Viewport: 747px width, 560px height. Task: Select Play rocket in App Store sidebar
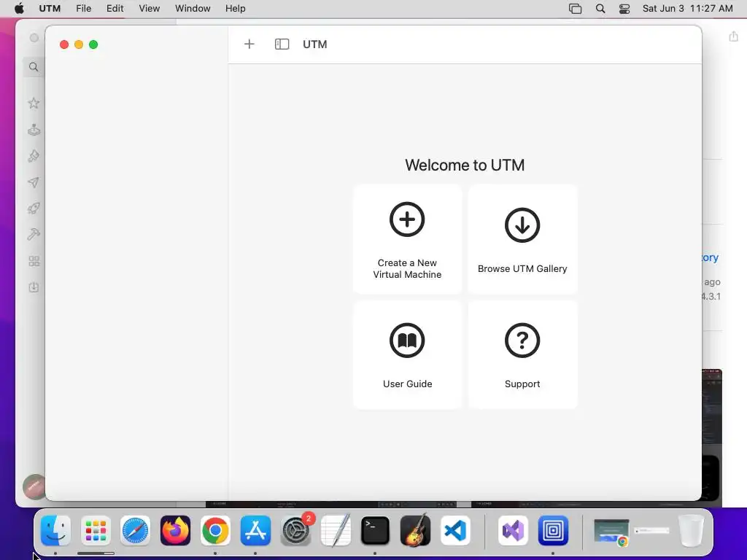point(34,208)
